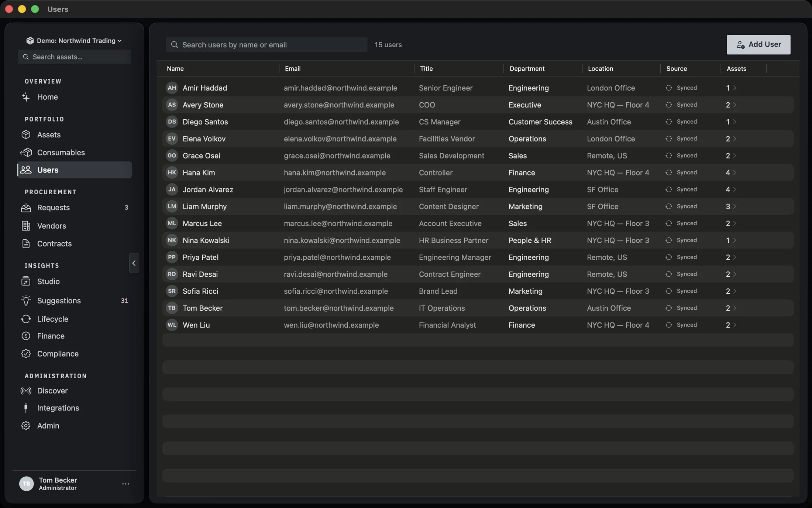Focus the Search assets sidebar field

(x=75, y=57)
